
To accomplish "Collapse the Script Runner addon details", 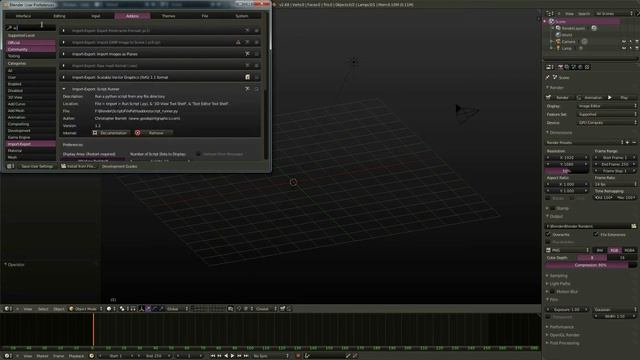I will click(64, 89).
